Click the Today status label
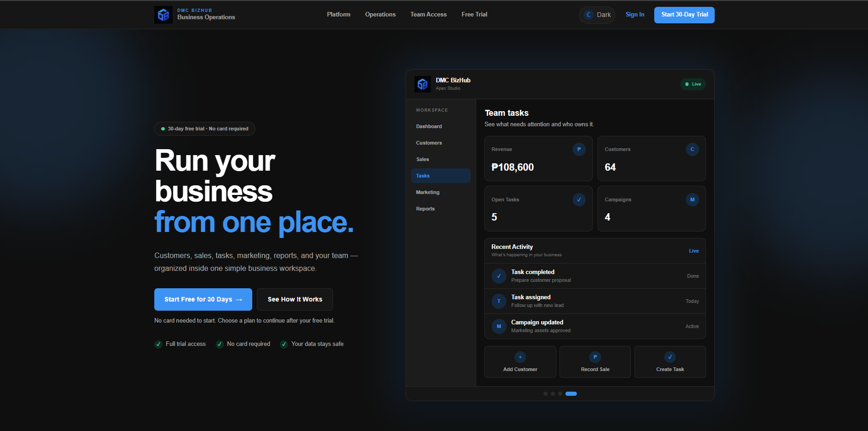Image resolution: width=868 pixels, height=431 pixels. click(692, 301)
